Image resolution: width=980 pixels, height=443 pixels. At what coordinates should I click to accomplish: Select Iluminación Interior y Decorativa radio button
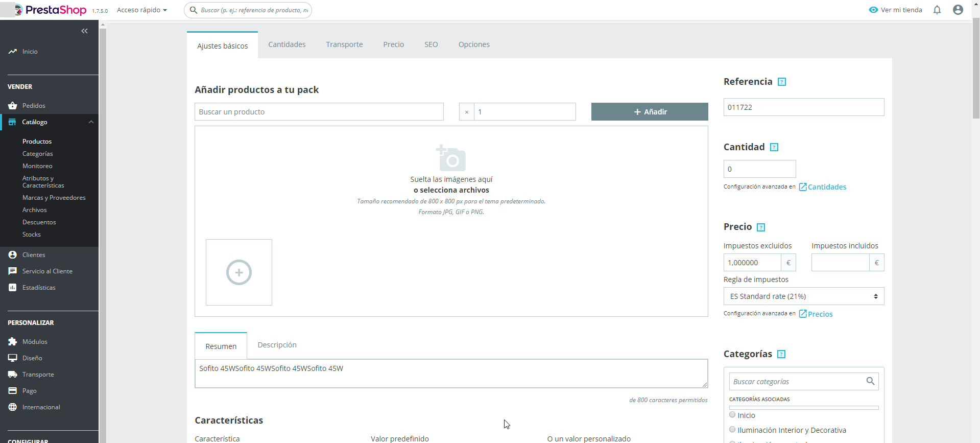click(732, 430)
